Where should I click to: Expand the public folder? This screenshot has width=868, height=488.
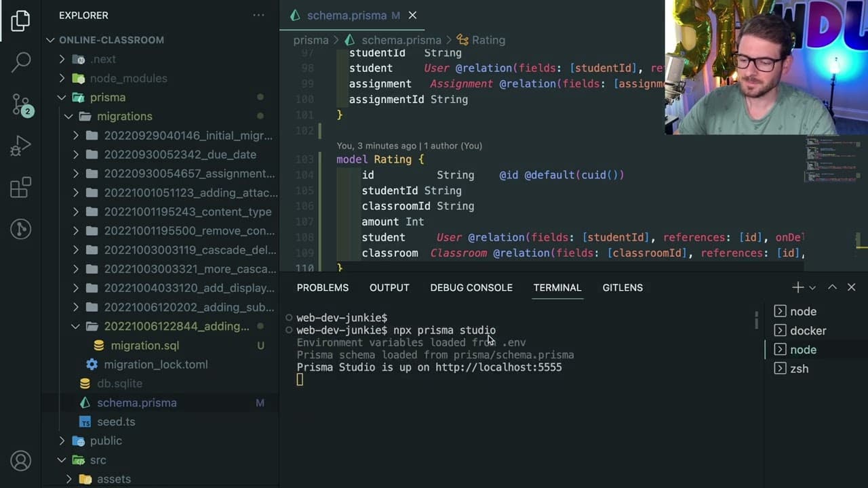106,441
